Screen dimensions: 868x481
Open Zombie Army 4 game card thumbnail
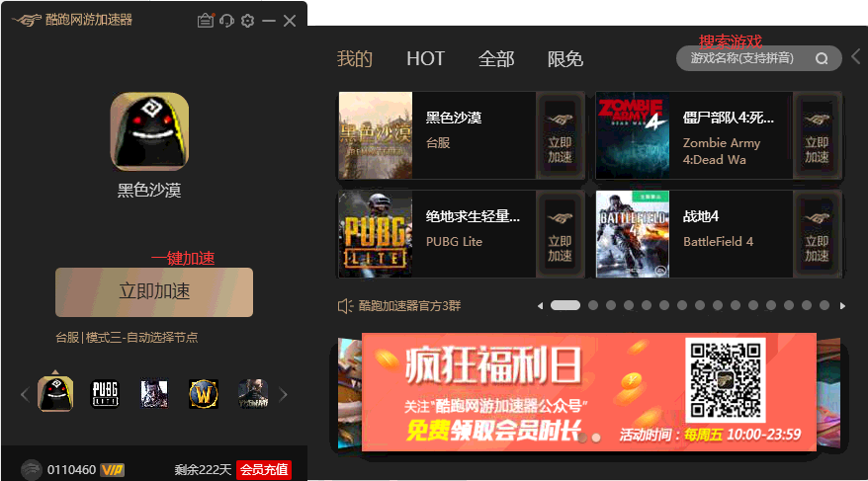click(632, 135)
